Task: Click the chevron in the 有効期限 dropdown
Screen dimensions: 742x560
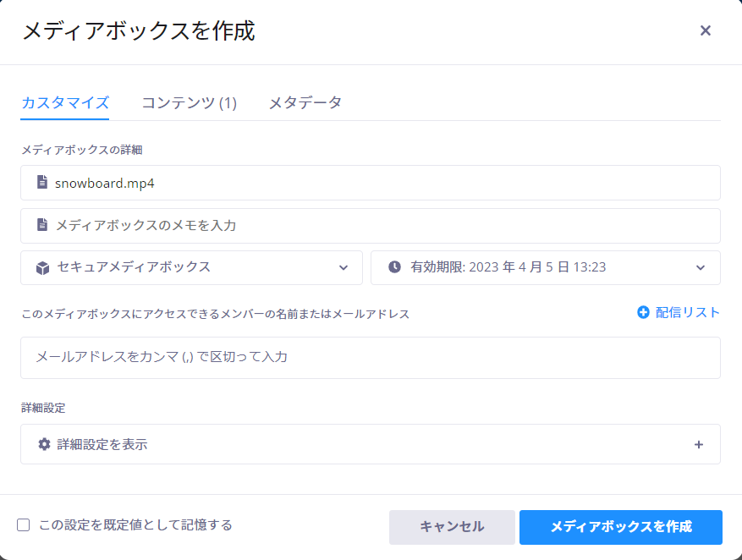Action: click(x=701, y=267)
